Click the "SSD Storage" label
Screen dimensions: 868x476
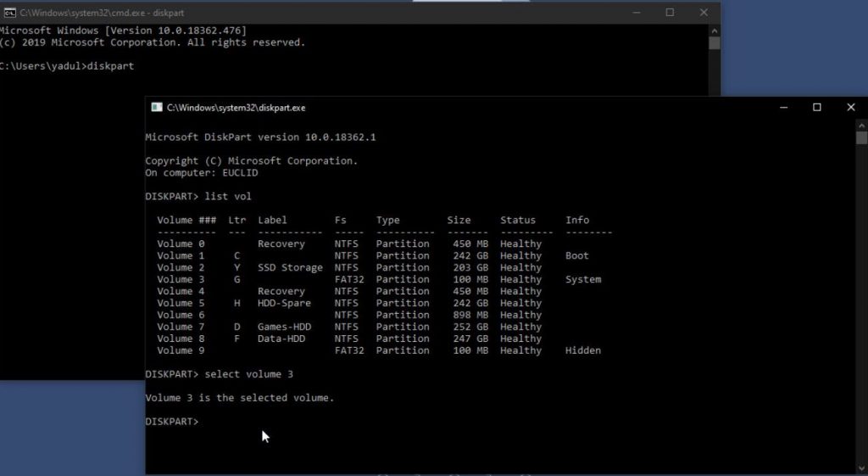[x=290, y=267]
